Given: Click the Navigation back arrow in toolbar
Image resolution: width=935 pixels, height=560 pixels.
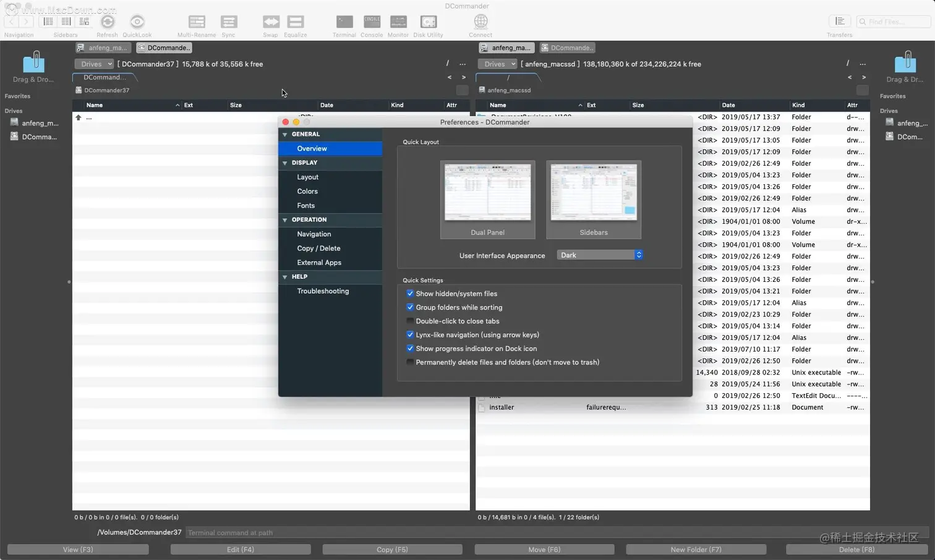Looking at the screenshot, I should point(11,22).
